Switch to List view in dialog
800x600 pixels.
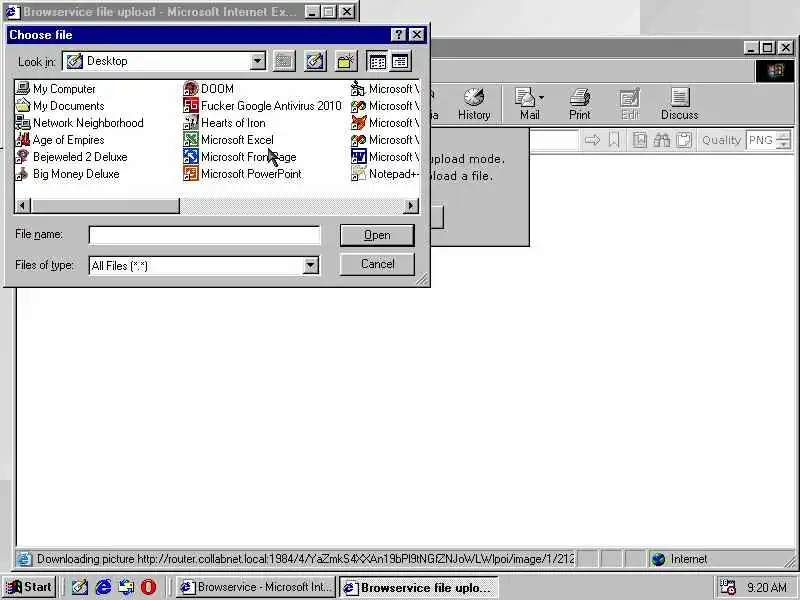tap(377, 62)
